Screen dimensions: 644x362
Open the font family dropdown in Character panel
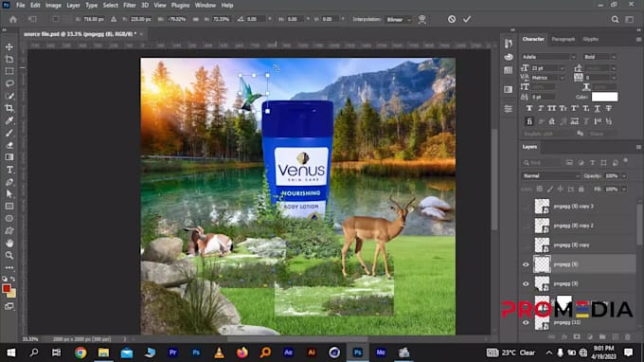pyautogui.click(x=548, y=57)
